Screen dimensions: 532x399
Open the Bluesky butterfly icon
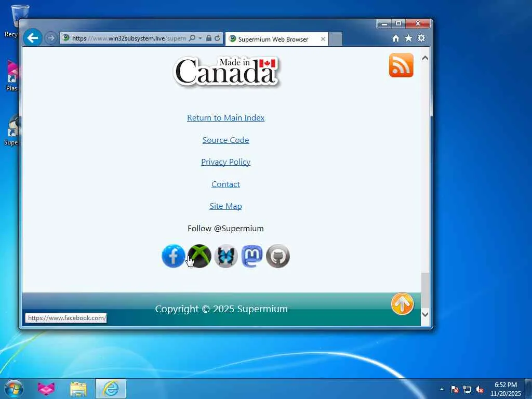coord(225,256)
